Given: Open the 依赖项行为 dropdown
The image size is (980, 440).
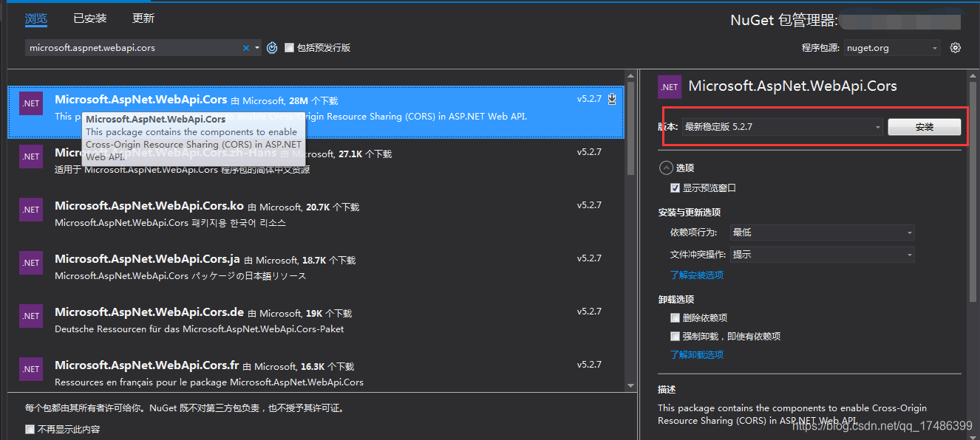Looking at the screenshot, I should coord(823,233).
